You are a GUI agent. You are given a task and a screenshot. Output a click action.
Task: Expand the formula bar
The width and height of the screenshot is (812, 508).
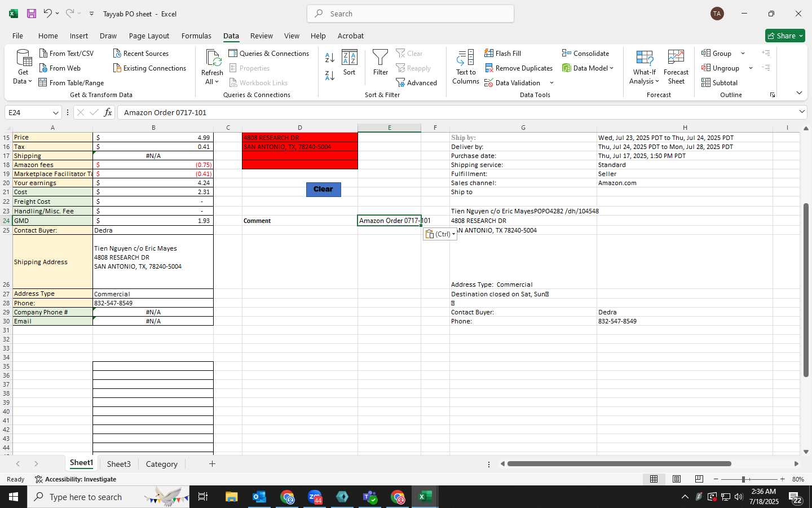(x=802, y=112)
